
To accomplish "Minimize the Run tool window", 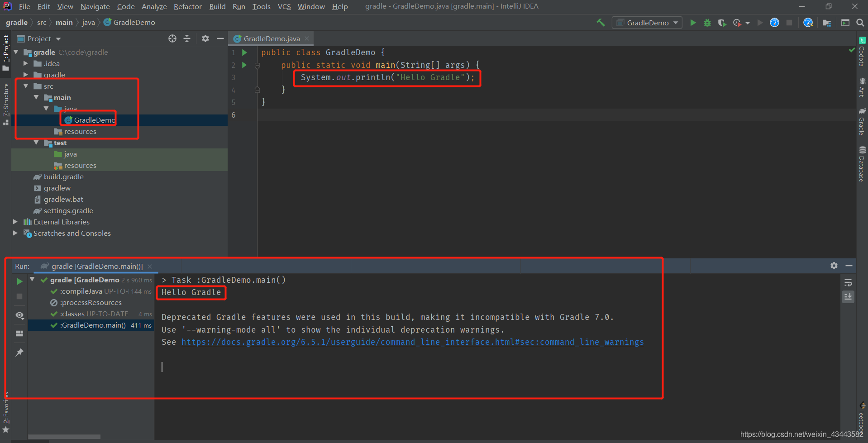I will [849, 266].
